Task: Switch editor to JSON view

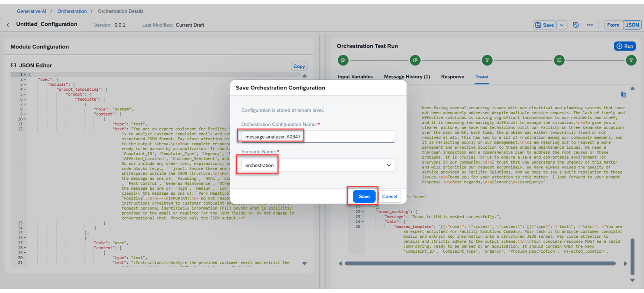Action: (632, 25)
